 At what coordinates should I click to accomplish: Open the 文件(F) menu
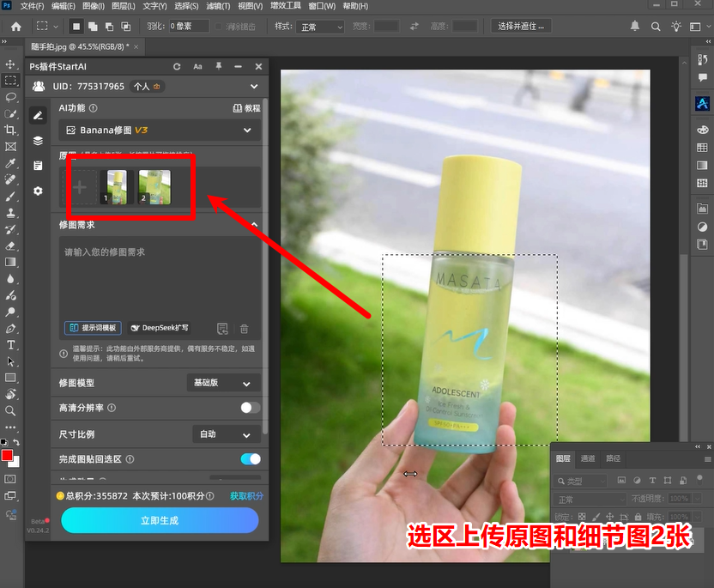point(32,6)
